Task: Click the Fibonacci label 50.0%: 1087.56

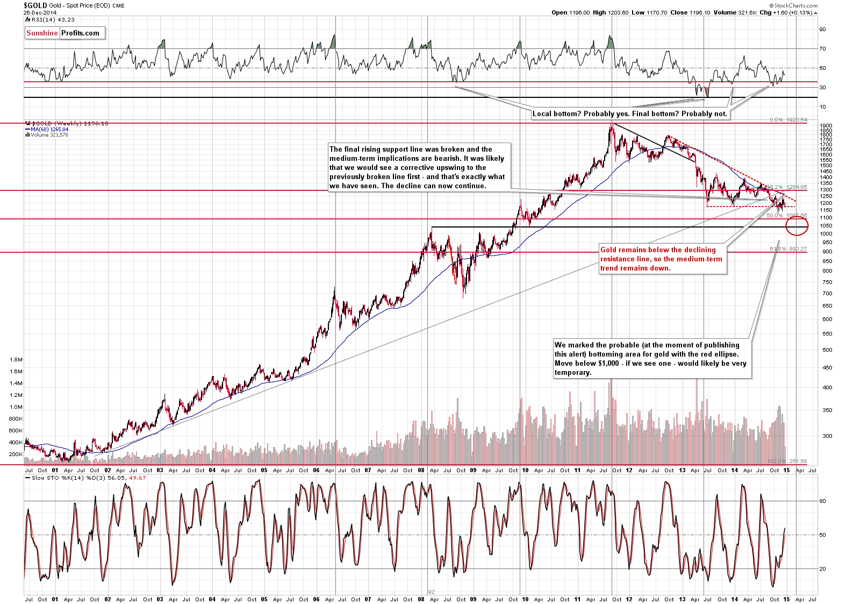Action: point(787,215)
